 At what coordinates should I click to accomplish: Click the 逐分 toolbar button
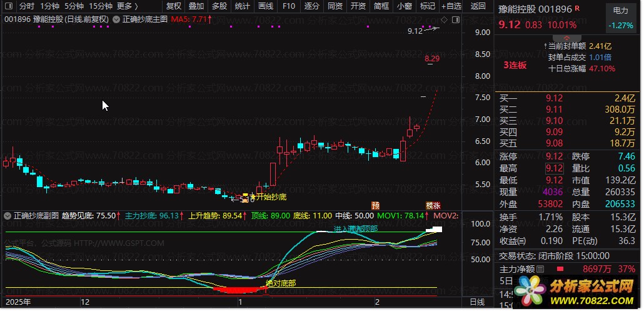[x=312, y=6]
